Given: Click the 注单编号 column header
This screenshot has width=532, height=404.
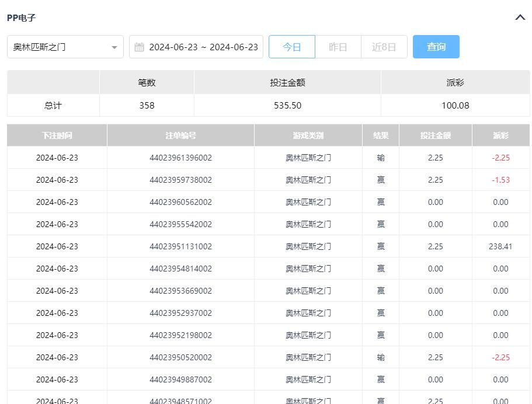Looking at the screenshot, I should coord(180,135).
